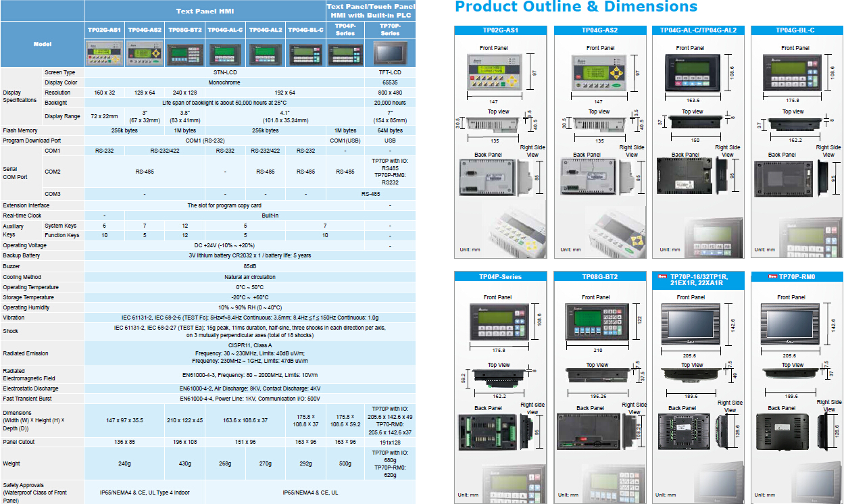
Task: Click the Product Outline & Dimensions heading
Action: click(576, 7)
